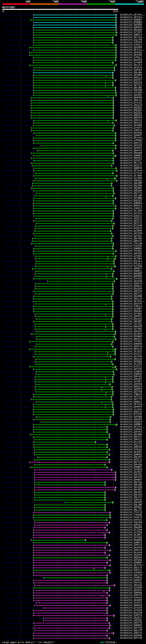Image resolution: width=146 pixels, height=644 pixels.
Task: Select hit UniRef100_B6SYY0
Action: tap(131, 349)
